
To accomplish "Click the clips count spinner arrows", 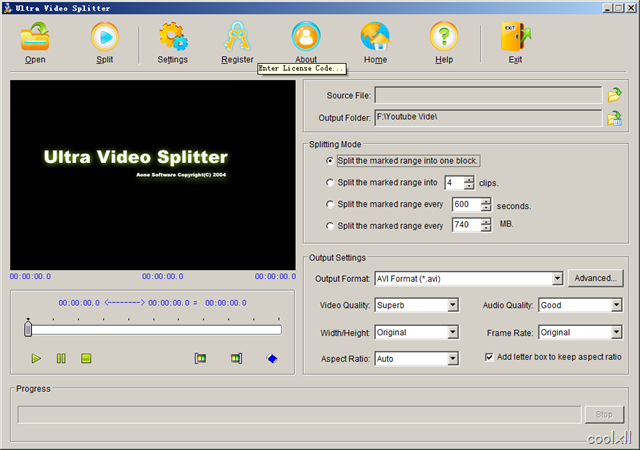I will tap(469, 183).
